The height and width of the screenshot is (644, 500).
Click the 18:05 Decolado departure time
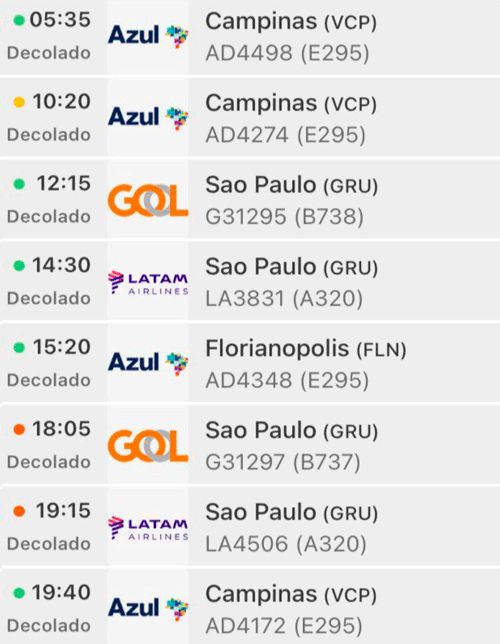tap(49, 445)
